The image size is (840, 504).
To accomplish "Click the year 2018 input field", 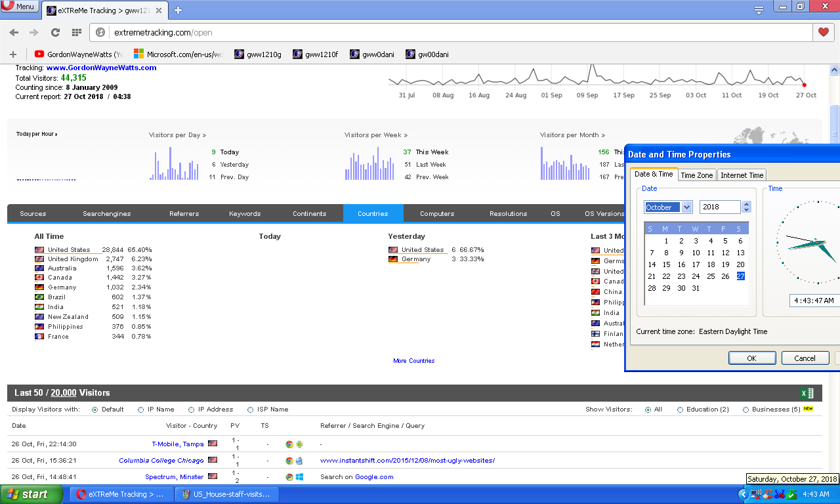I will 721,207.
